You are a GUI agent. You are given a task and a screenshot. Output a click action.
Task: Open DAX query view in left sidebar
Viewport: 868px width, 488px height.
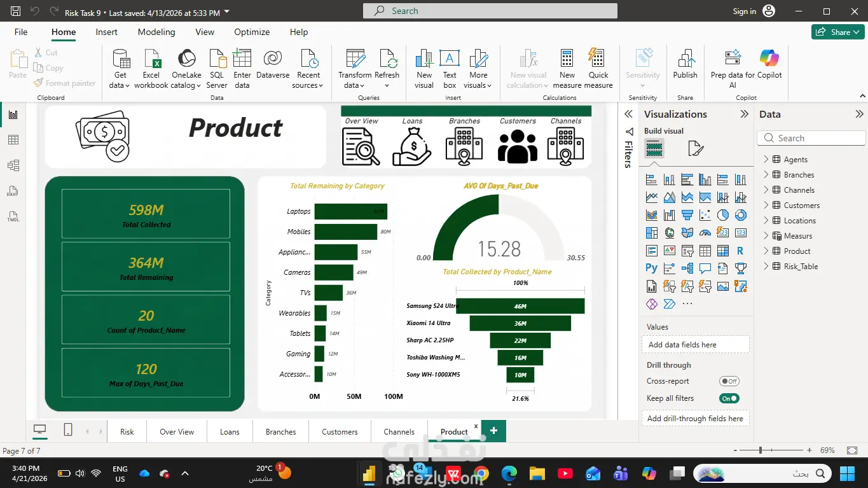pyautogui.click(x=13, y=191)
